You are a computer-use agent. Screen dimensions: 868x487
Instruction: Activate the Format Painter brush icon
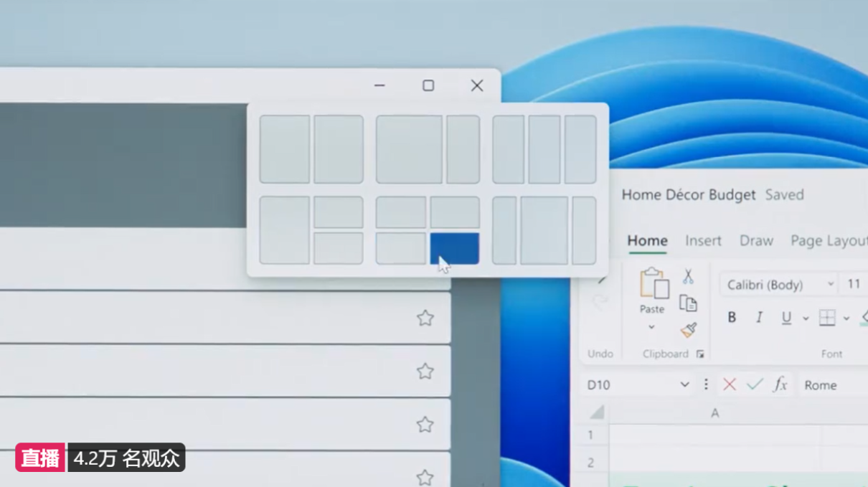pos(689,330)
